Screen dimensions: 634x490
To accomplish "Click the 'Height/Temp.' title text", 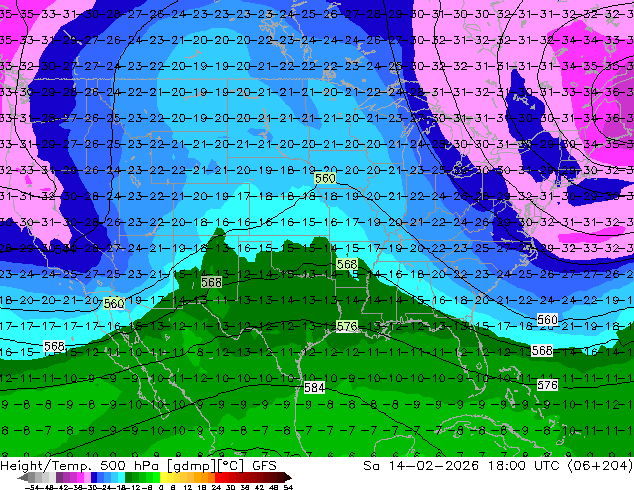I will (x=45, y=466).
